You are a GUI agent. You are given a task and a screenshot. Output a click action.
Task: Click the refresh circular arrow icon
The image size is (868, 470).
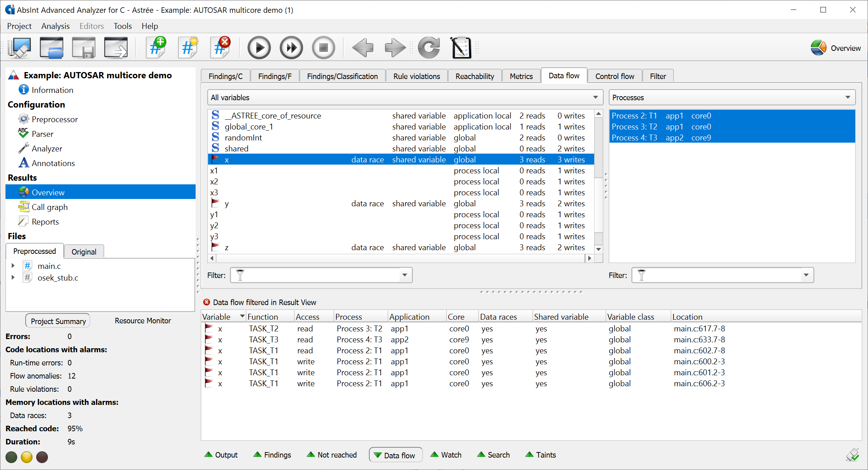coord(429,48)
